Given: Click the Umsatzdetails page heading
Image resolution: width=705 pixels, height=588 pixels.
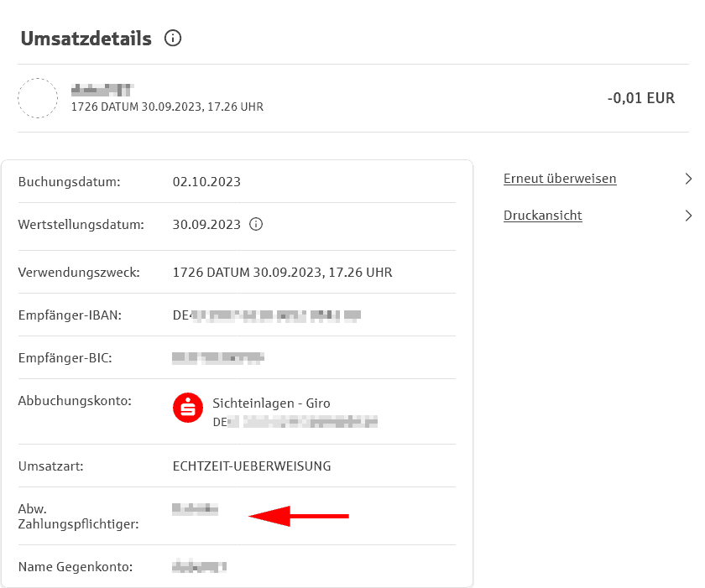Looking at the screenshot, I should 86,39.
